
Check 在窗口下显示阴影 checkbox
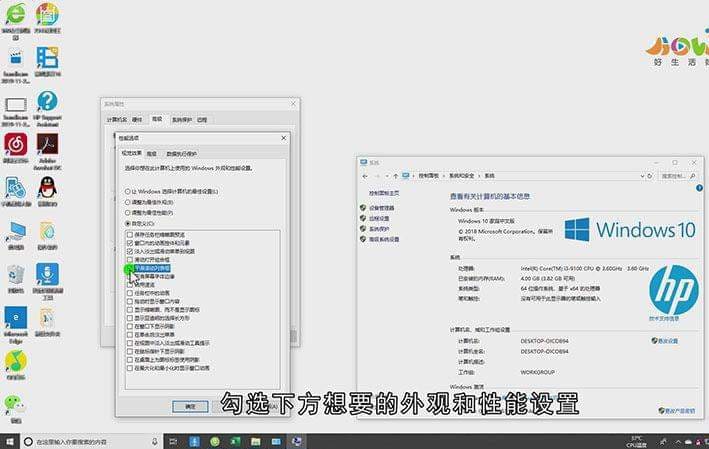[130, 326]
